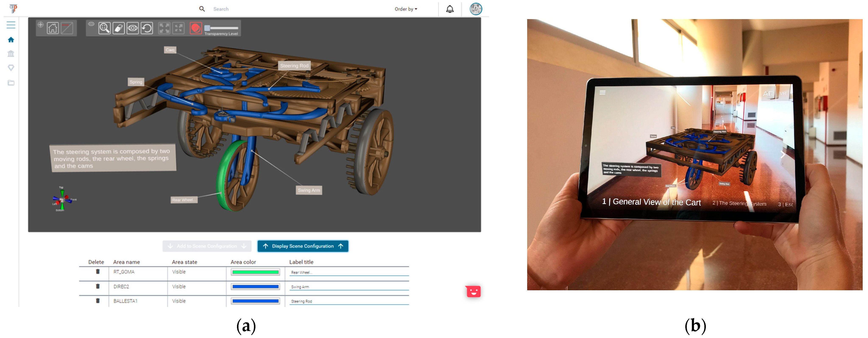Image resolution: width=868 pixels, height=338 pixels.
Task: Delete the RT_GOMA area row
Action: pos(98,272)
